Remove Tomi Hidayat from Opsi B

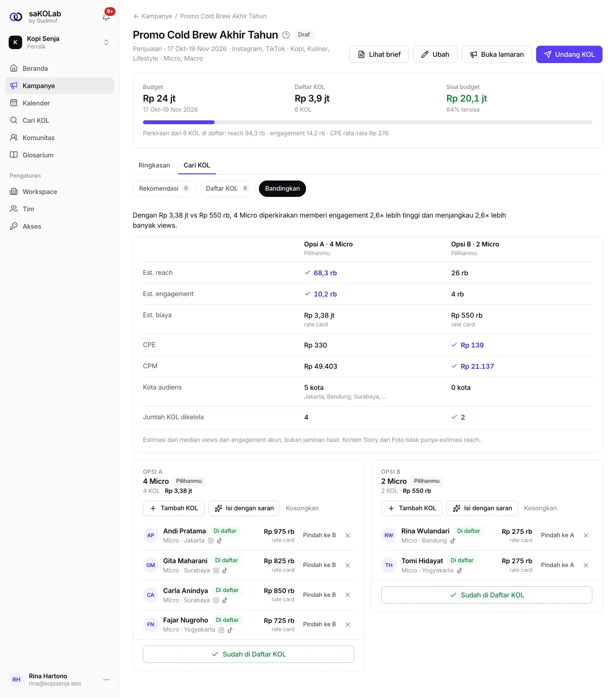coord(586,565)
